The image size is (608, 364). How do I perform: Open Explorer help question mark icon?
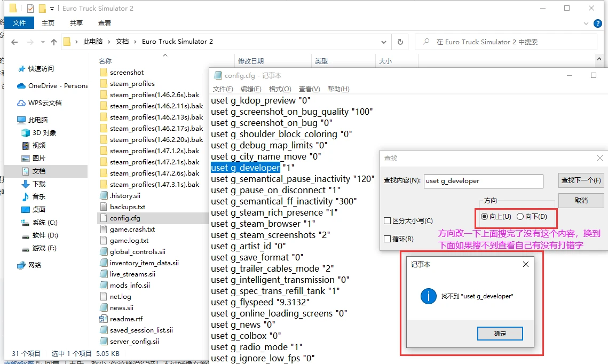(598, 23)
